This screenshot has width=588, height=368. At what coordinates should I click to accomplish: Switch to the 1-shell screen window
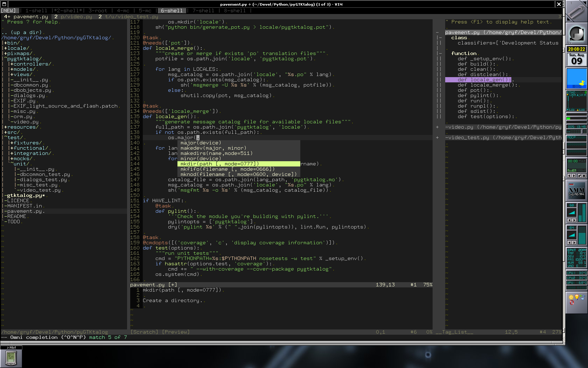(x=36, y=11)
